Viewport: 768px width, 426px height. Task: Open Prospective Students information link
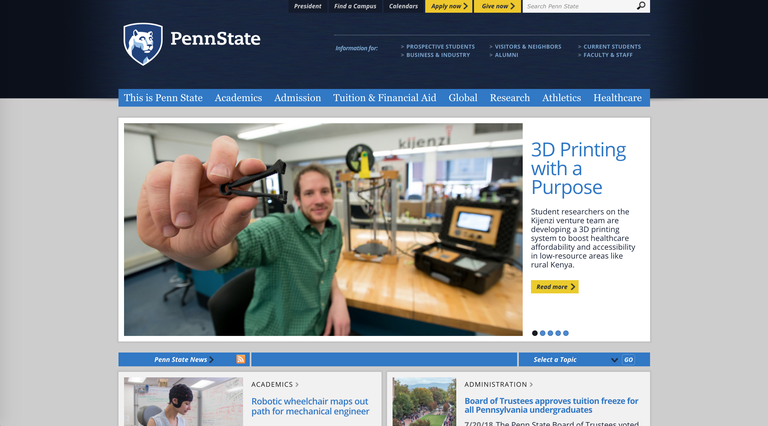[x=440, y=47]
